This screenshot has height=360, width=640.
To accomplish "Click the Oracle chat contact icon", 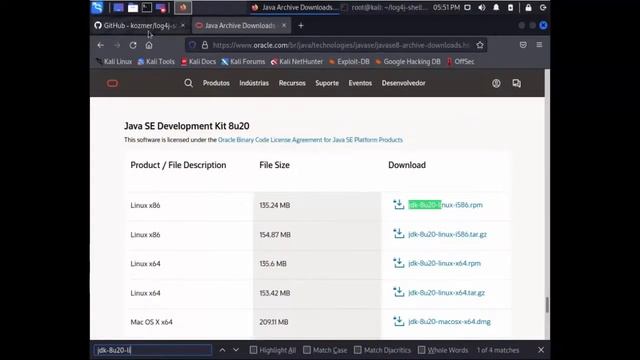I will [x=516, y=83].
